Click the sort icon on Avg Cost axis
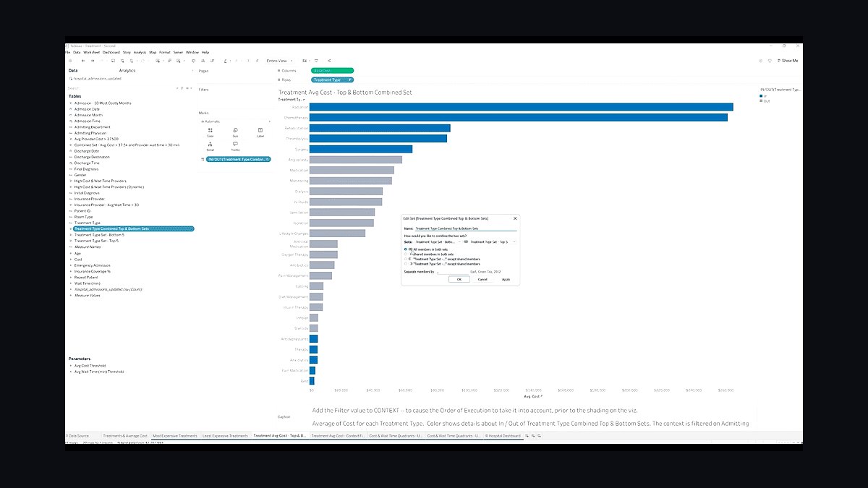Image resolution: width=868 pixels, height=488 pixels. [x=542, y=396]
